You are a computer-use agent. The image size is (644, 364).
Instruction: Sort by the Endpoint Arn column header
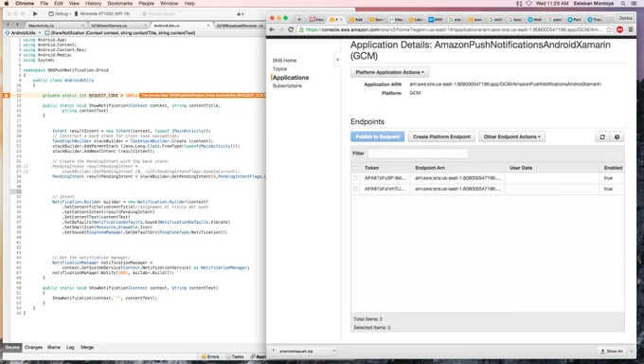point(430,168)
